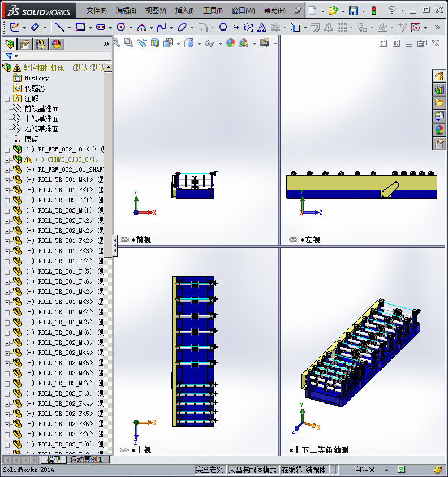Select 上视基准面 in the tree

point(42,119)
